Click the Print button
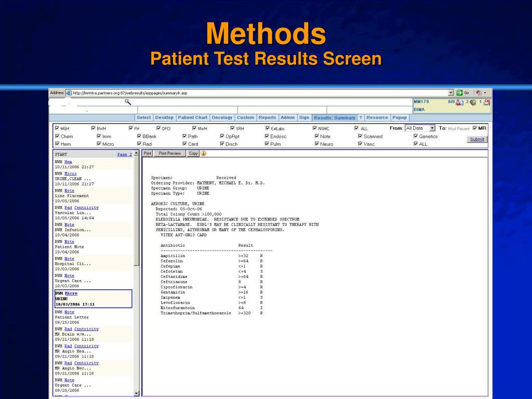 click(x=147, y=153)
